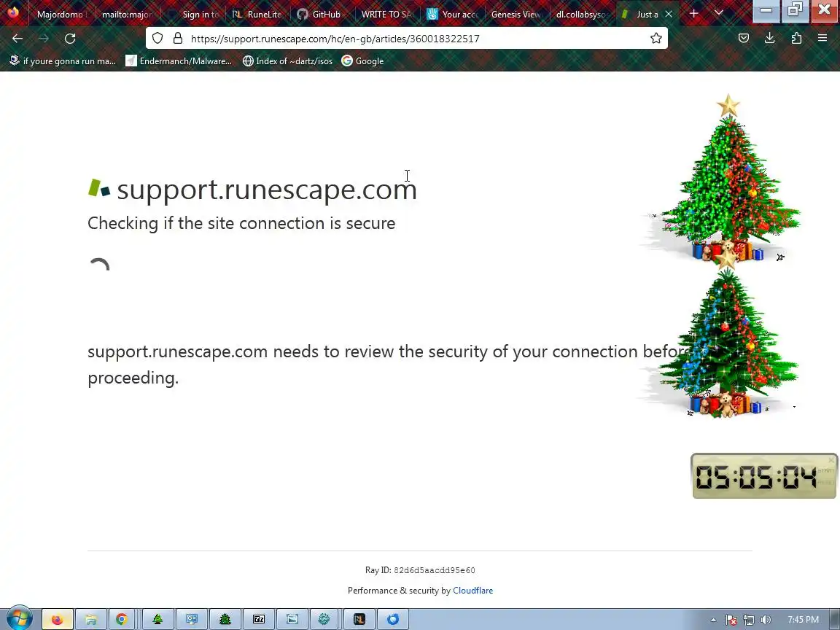Follow the Cloudflare link

472,591
